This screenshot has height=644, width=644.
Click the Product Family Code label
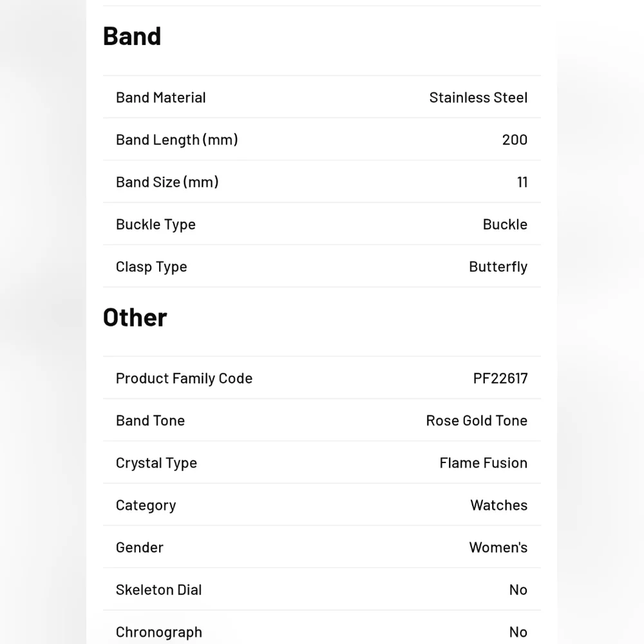[184, 379]
